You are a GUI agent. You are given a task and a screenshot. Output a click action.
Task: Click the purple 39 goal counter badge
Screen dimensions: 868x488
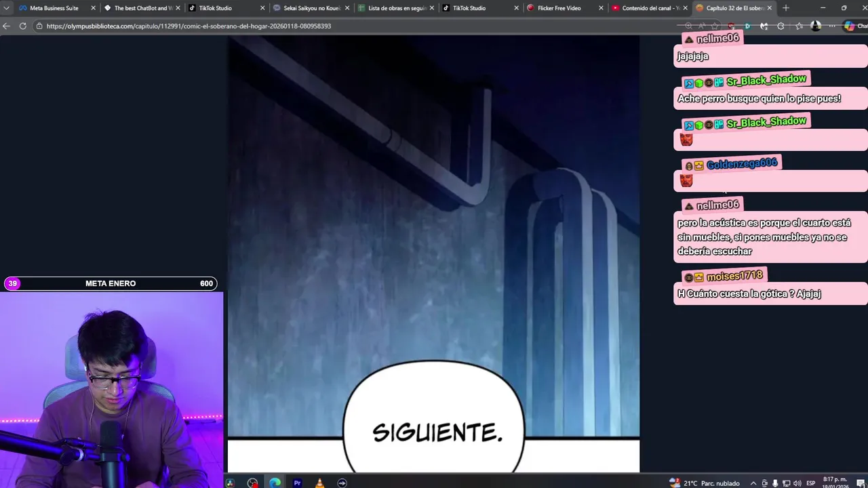click(x=13, y=283)
